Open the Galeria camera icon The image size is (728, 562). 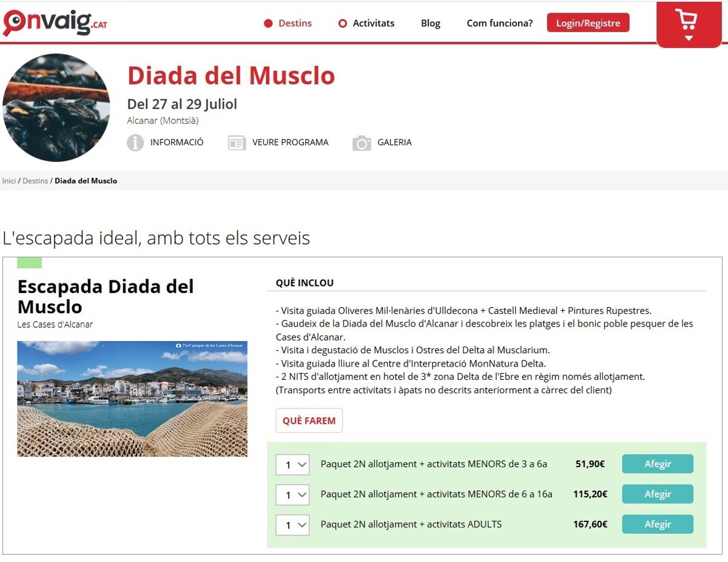click(x=362, y=143)
